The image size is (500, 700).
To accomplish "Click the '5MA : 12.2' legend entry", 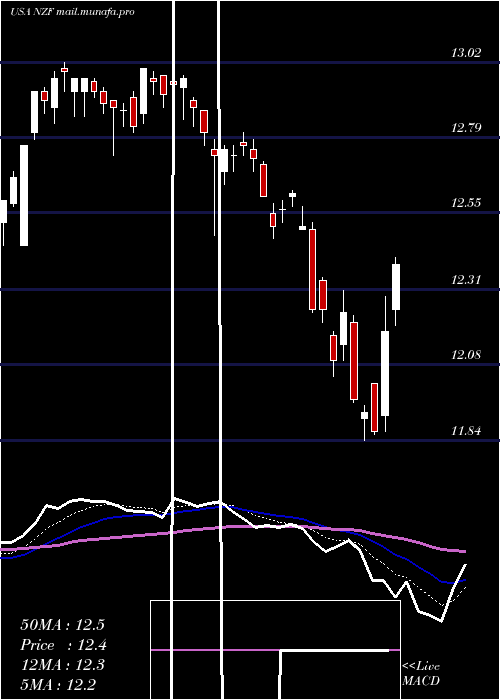I will point(58,684).
